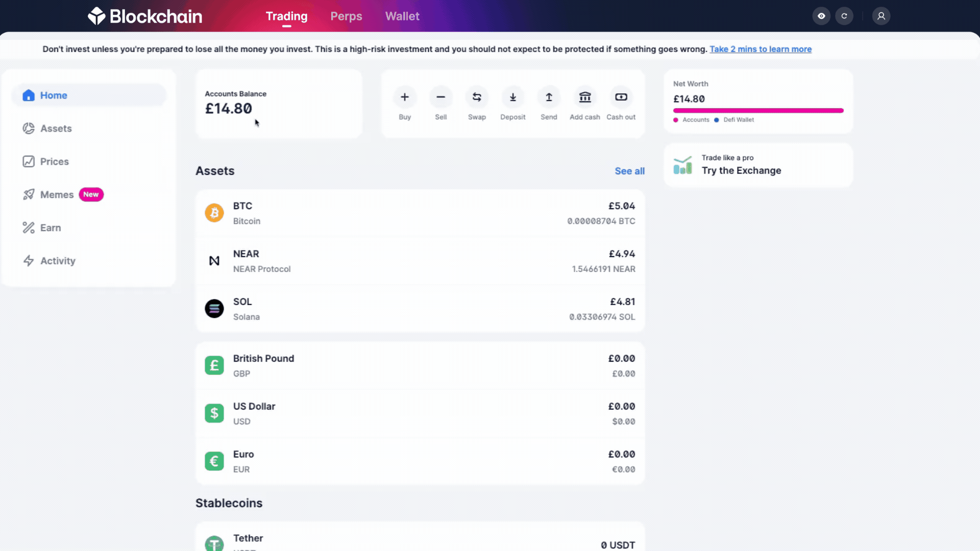
Task: Click the 0 USDT balance
Action: 618,545
